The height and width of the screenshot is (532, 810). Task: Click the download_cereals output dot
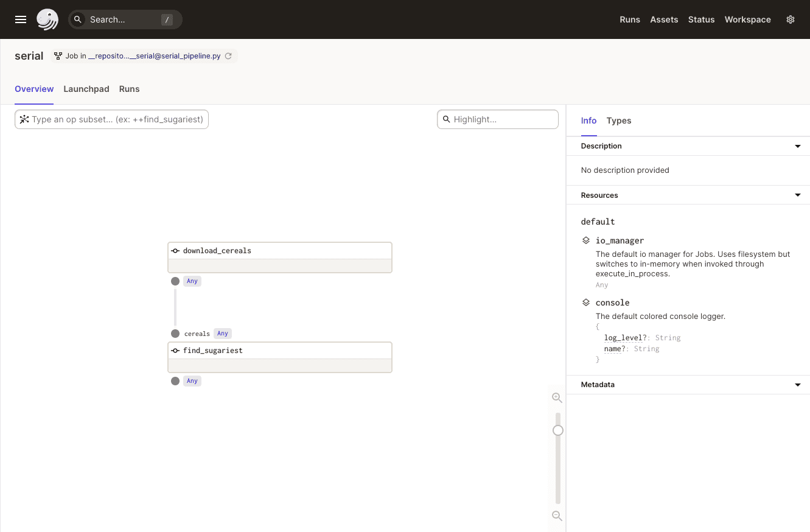coord(175,281)
